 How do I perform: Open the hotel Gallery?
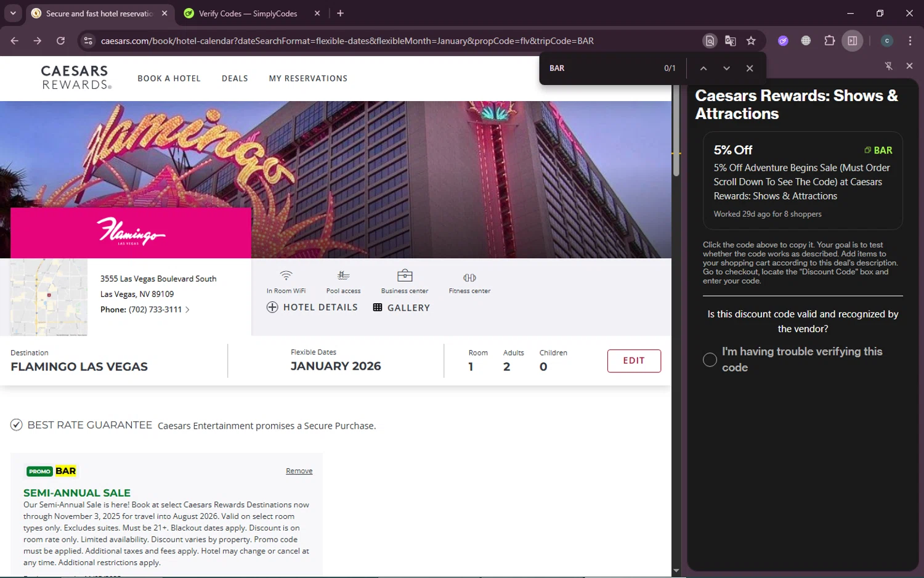pyautogui.click(x=402, y=307)
